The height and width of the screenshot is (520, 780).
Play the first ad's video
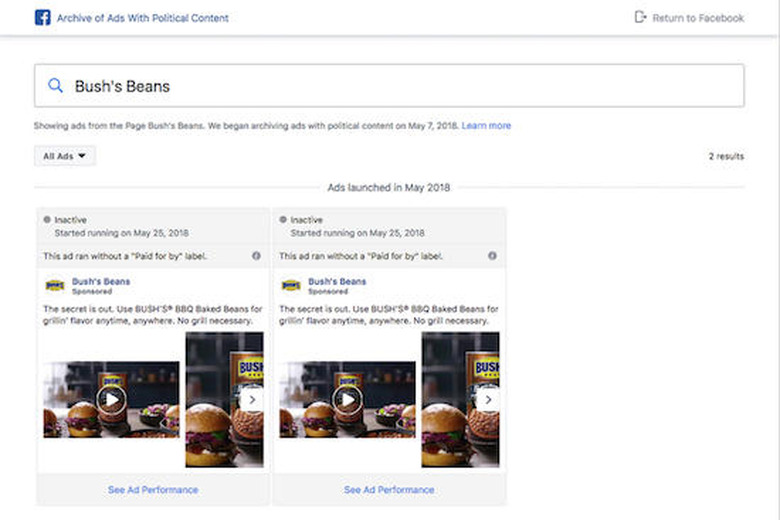tap(111, 400)
